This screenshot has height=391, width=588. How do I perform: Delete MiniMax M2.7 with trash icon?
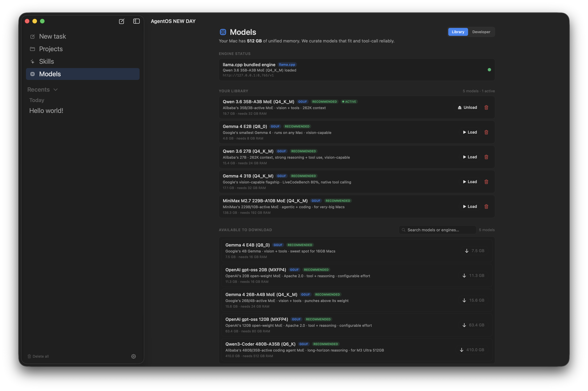[x=486, y=206]
